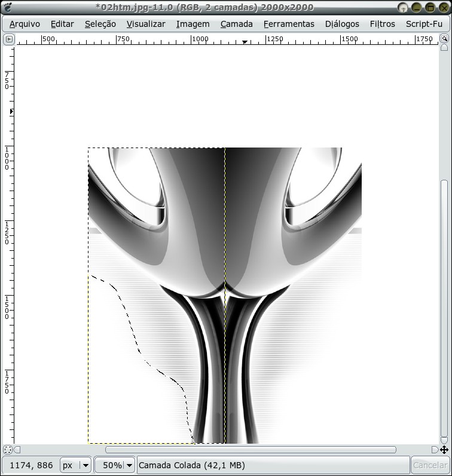The image size is (452, 476).
Task: Click the horizontal scrollbar thumb
Action: (x=251, y=450)
